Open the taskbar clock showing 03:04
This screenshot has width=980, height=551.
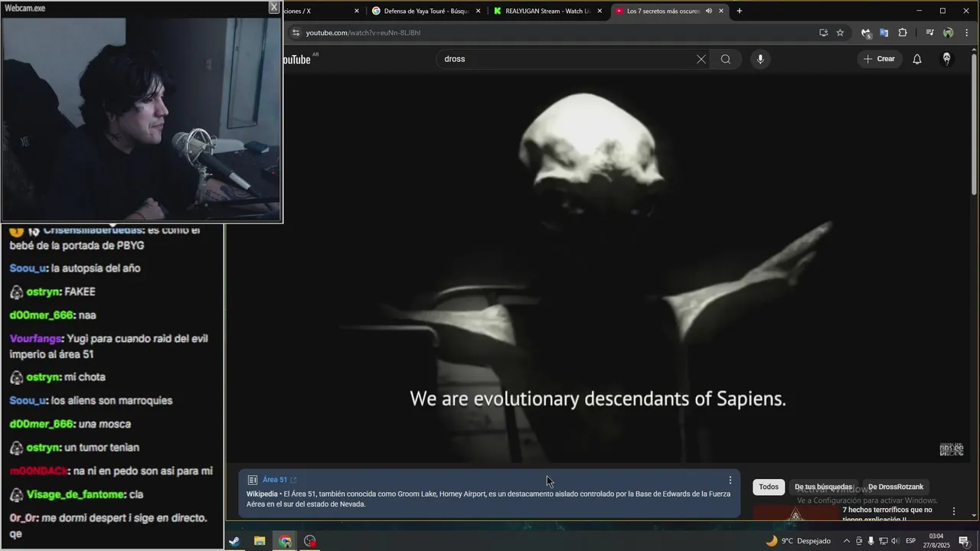point(936,541)
